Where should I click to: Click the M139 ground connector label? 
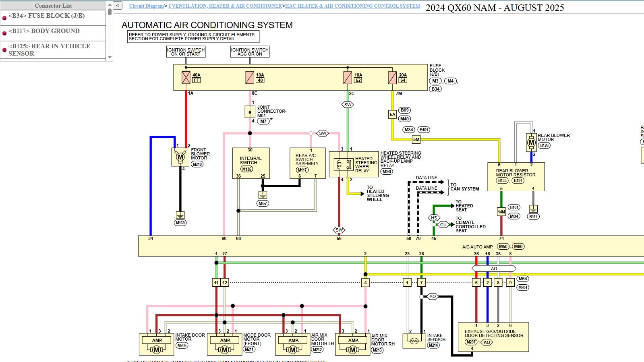click(x=180, y=223)
